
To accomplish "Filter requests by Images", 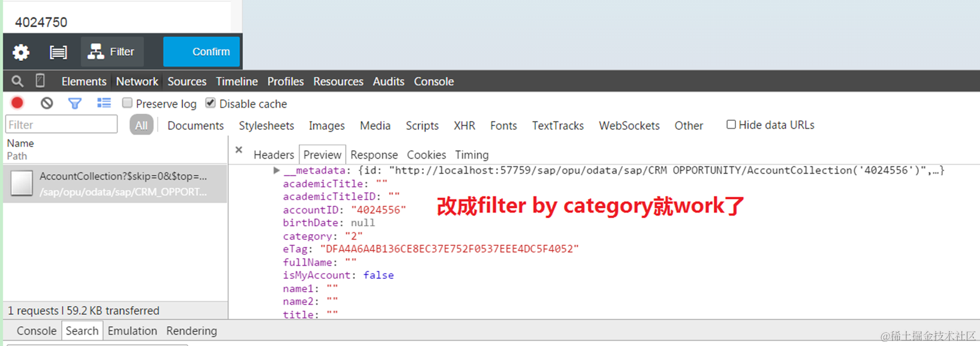I will click(x=327, y=126).
